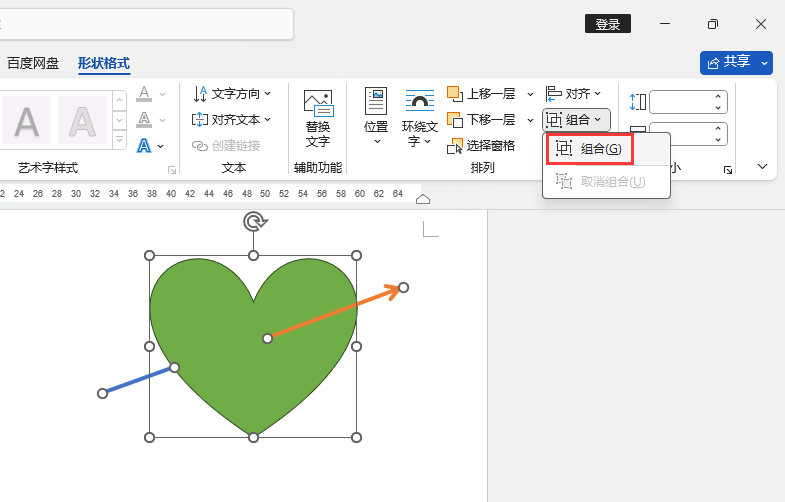785x502 pixels.
Task: Select the blue line segment
Action: (138, 380)
